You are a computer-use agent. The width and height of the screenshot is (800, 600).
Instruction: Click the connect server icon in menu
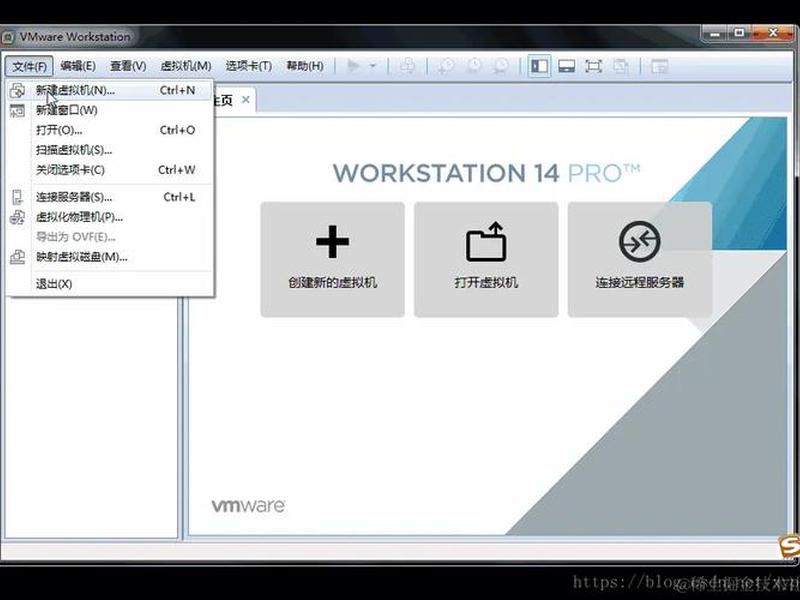point(17,197)
